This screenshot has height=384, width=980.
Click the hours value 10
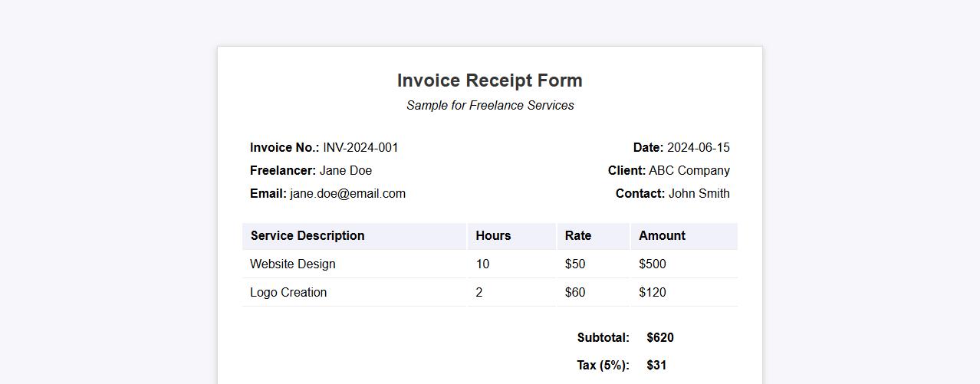click(511, 264)
